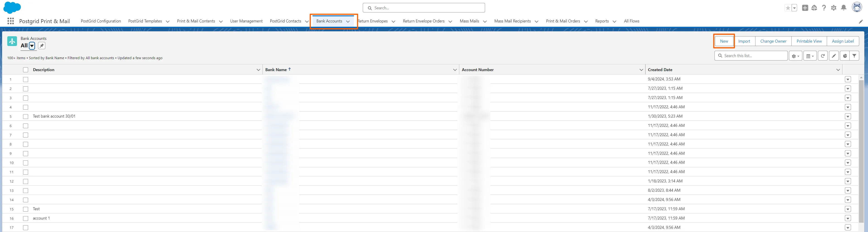868x232 pixels.
Task: Open the App Launcher grid icon
Action: click(x=10, y=21)
